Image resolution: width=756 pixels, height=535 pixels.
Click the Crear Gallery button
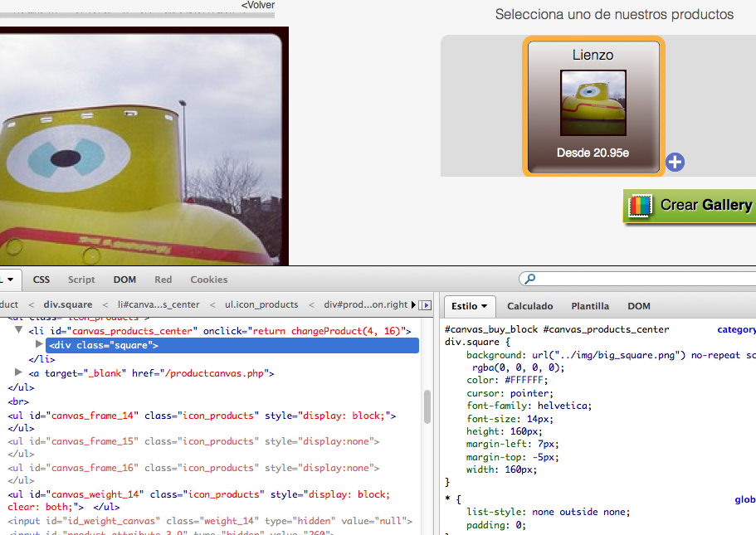click(x=690, y=206)
